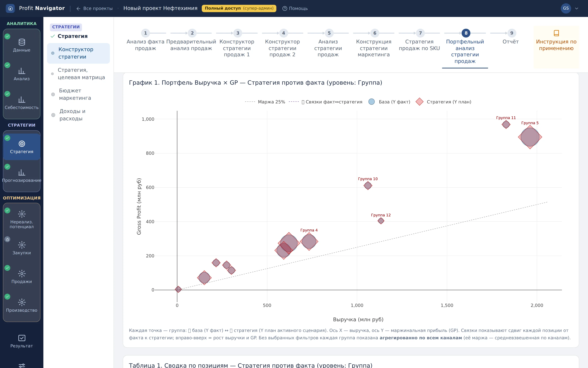588x368 pixels.
Task: Click the GS user avatar
Action: pyautogui.click(x=566, y=8)
